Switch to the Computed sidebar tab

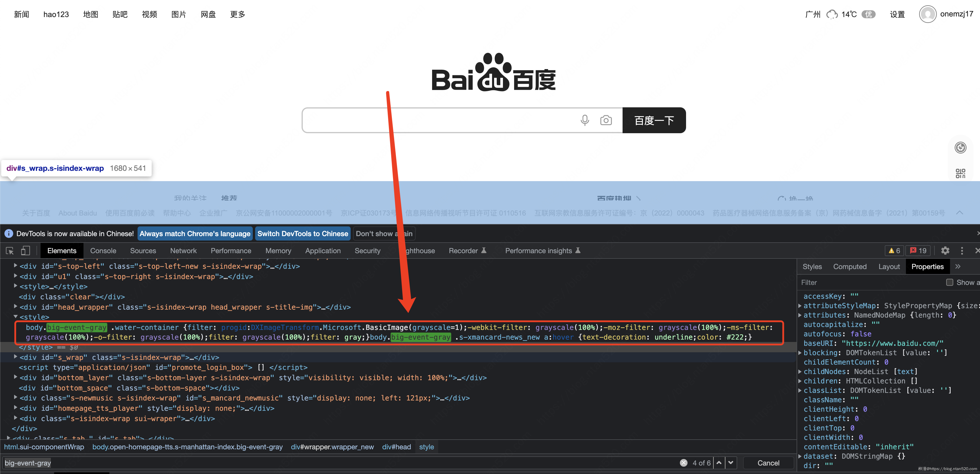pos(849,267)
